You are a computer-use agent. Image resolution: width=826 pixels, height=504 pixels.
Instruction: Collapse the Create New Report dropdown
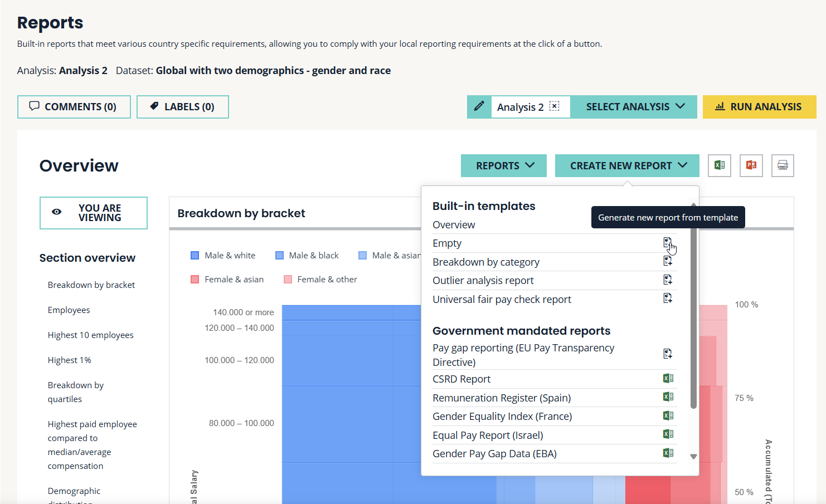pos(627,165)
